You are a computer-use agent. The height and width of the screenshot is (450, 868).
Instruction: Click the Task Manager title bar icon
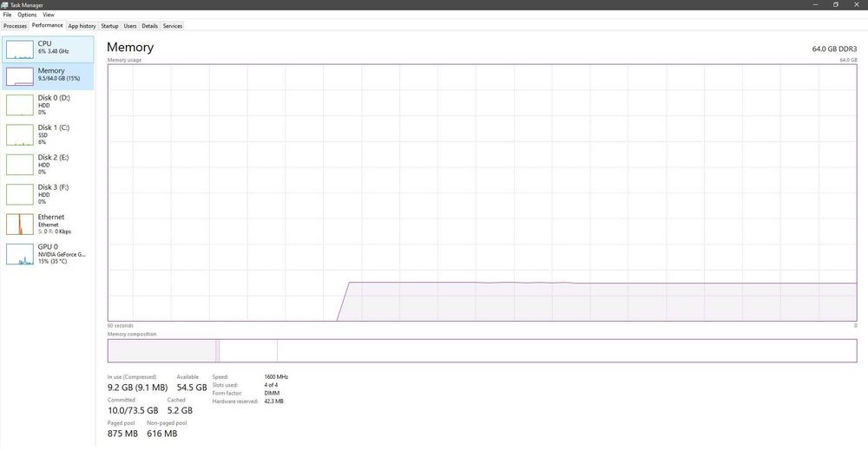click(x=4, y=5)
